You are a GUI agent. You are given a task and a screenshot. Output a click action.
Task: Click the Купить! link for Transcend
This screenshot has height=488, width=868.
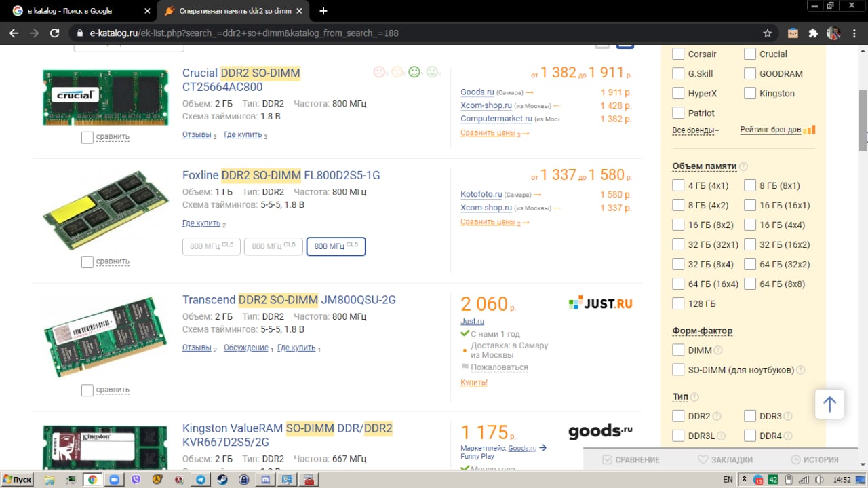(x=474, y=383)
